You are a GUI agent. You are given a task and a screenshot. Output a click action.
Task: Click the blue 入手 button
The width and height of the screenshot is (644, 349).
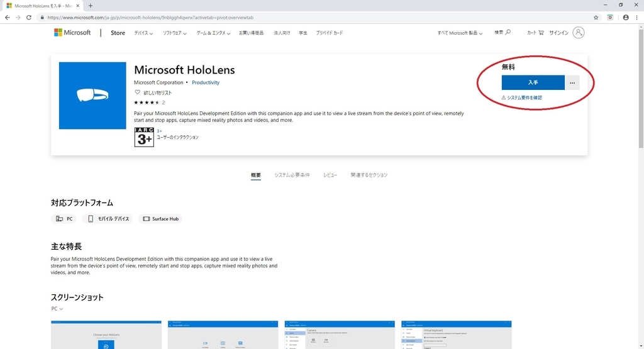point(533,82)
